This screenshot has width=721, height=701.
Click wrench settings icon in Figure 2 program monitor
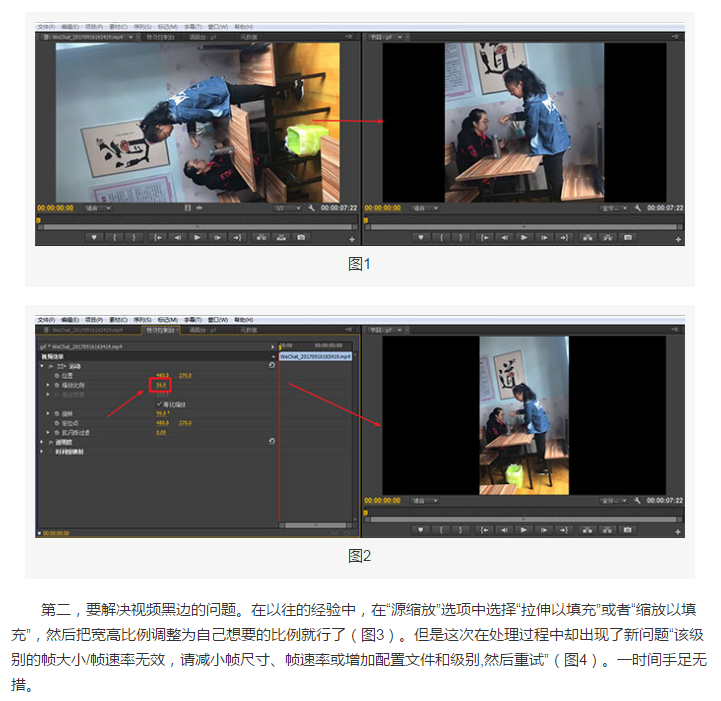pos(636,500)
